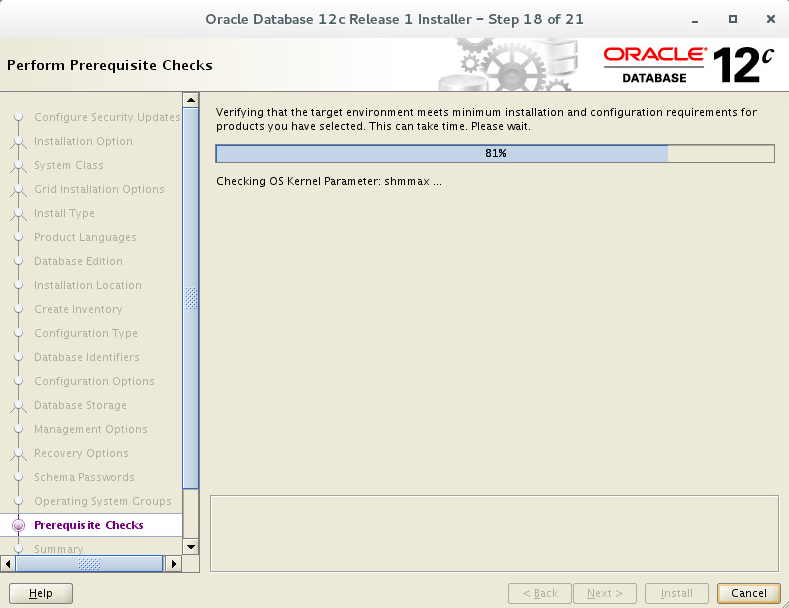Click the Database Edition step bullet

(19, 261)
